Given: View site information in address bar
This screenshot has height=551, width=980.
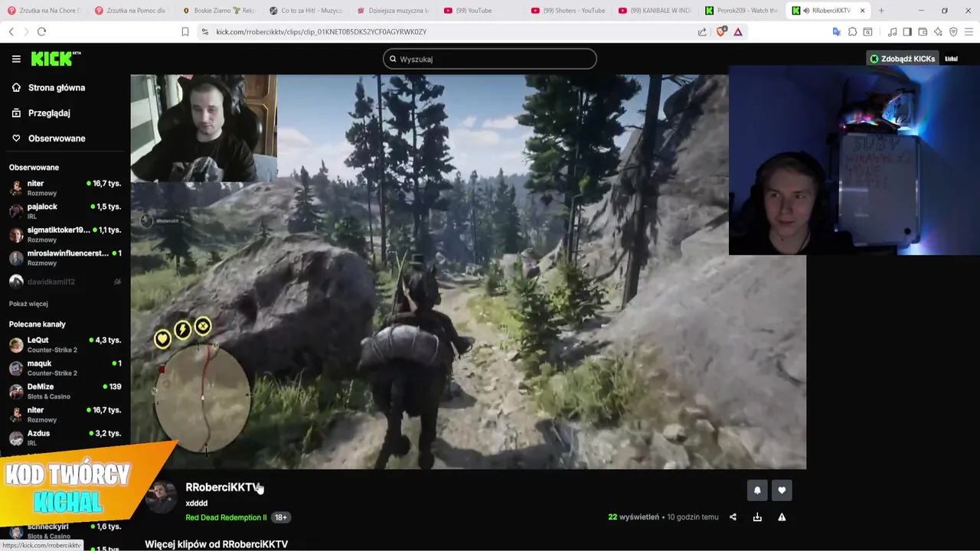Looking at the screenshot, I should coord(204,31).
